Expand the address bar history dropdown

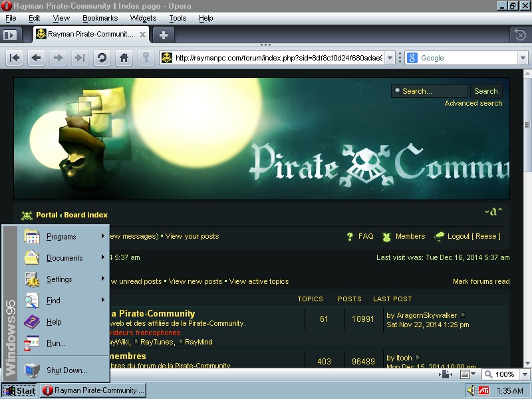click(x=390, y=58)
